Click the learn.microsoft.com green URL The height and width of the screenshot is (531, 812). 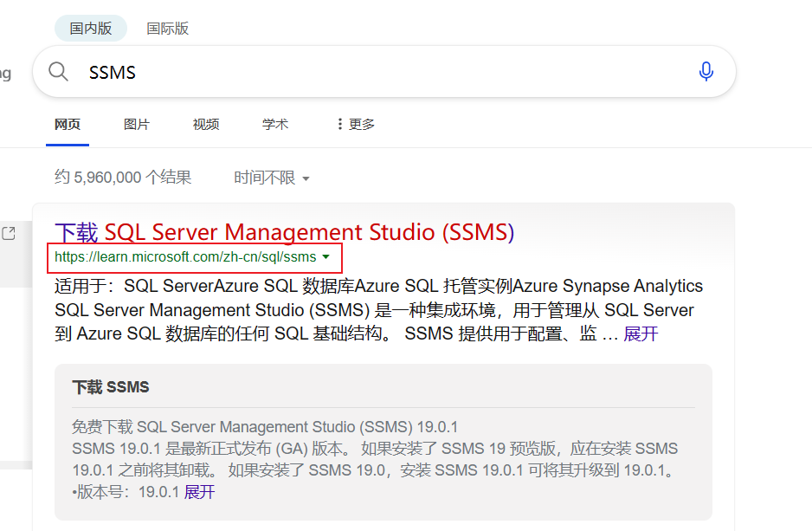tap(185, 257)
